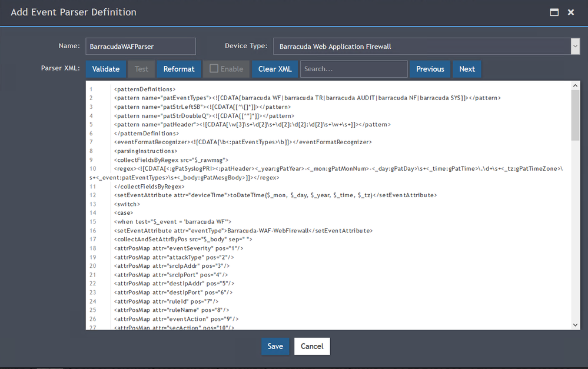Click the attrPosMap ruleName line
This screenshot has width=588, height=369.
171,311
